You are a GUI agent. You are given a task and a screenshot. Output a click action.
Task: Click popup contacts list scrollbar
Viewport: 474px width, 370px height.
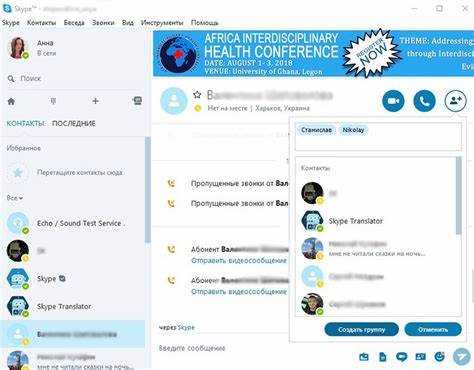pos(459,196)
